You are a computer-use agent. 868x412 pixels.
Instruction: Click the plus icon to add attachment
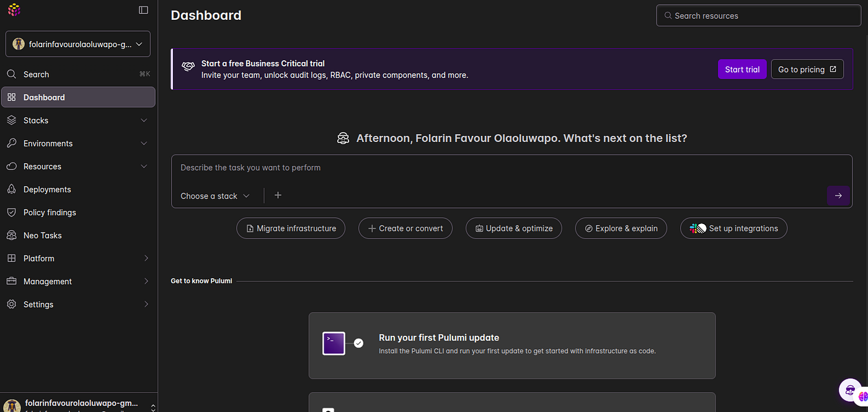click(278, 195)
